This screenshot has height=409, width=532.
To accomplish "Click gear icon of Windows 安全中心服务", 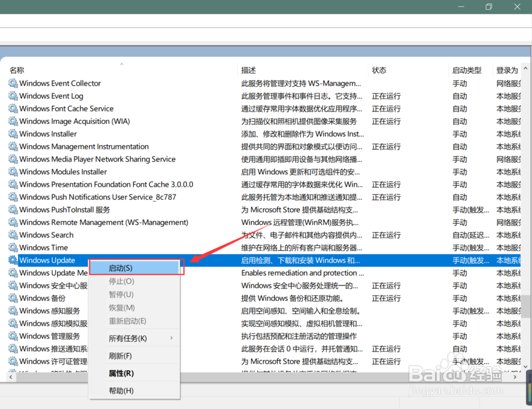I will click(x=13, y=286).
